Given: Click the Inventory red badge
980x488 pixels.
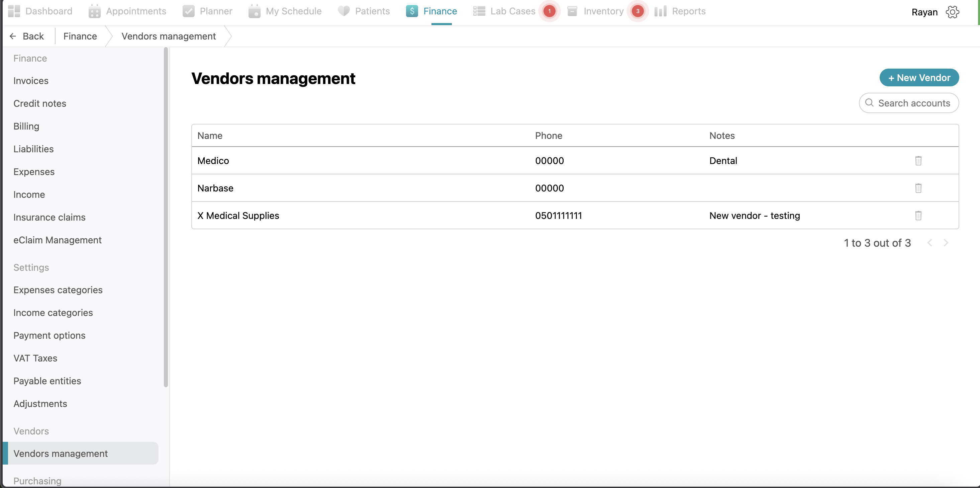Looking at the screenshot, I should coord(637,11).
